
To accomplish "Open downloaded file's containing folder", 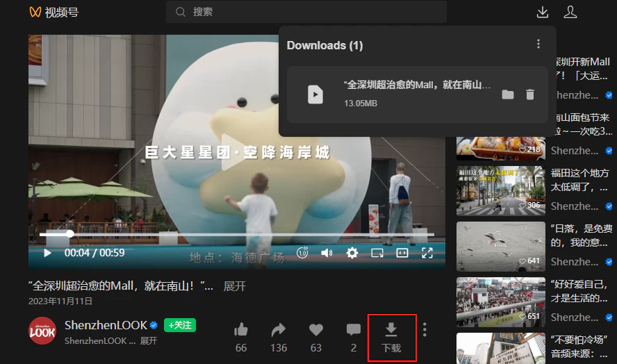I will tap(508, 94).
